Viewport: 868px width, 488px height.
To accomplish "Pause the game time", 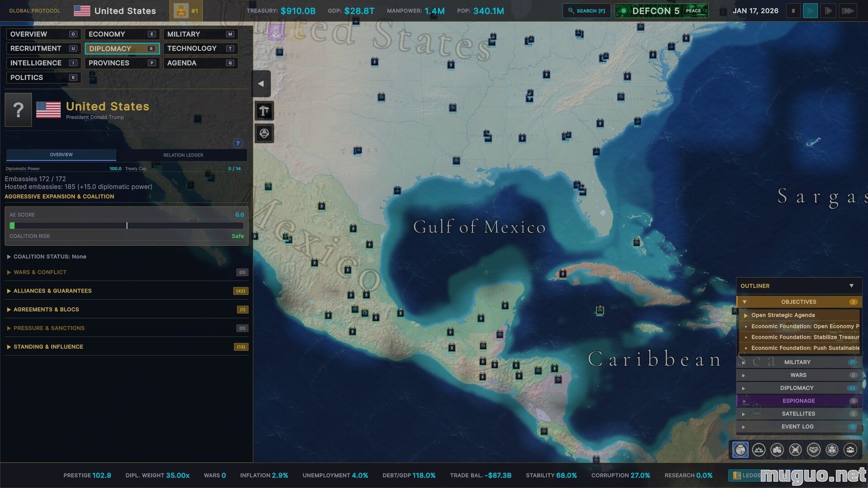I will point(793,11).
